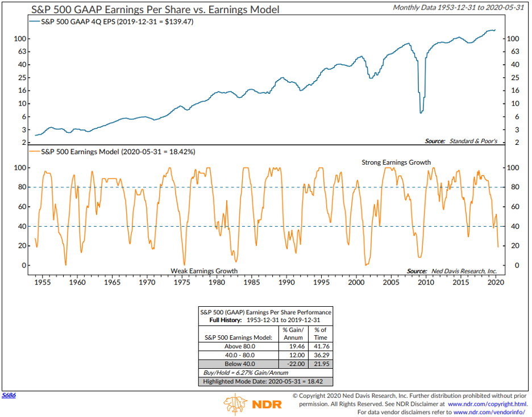Viewport: 532px width, 417px height.
Task: Click the S&P 500 GAAP 4Q EPS legend label
Action: click(x=117, y=22)
